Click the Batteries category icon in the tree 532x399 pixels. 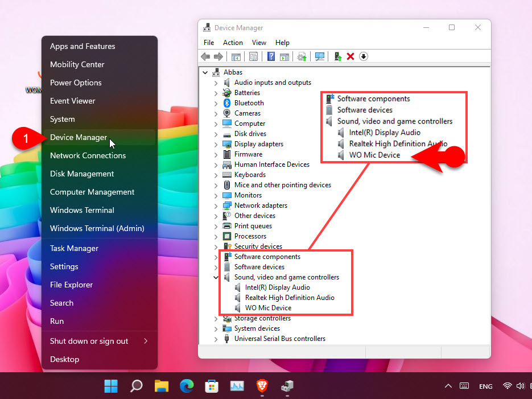coord(227,93)
